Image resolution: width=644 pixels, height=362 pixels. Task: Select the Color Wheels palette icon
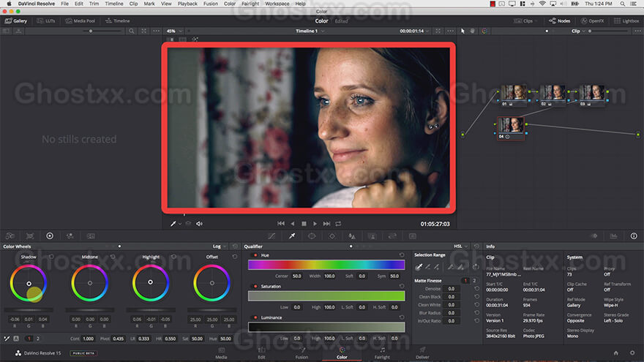coord(50,236)
